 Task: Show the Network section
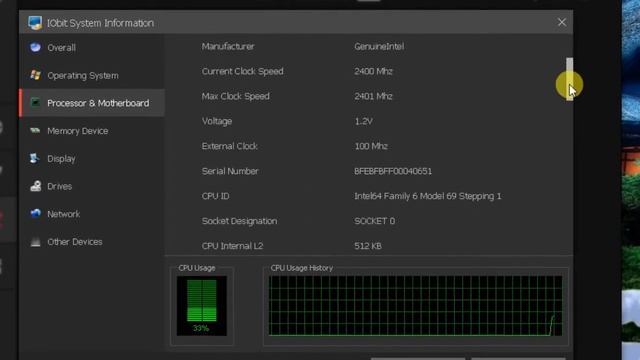click(x=92, y=214)
